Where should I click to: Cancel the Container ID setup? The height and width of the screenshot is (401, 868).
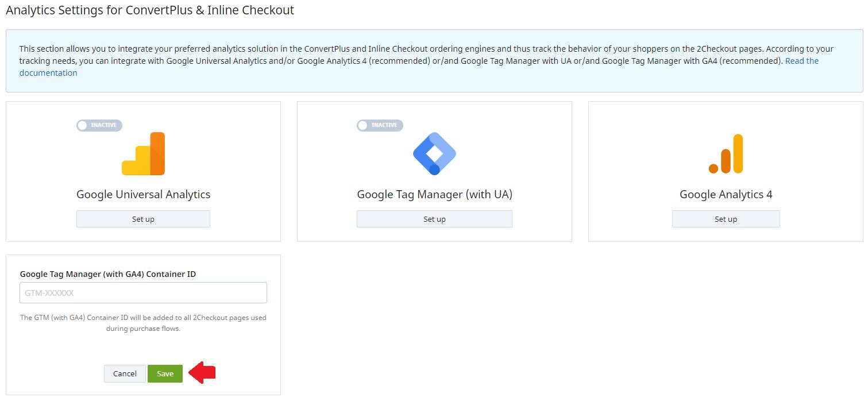point(125,373)
